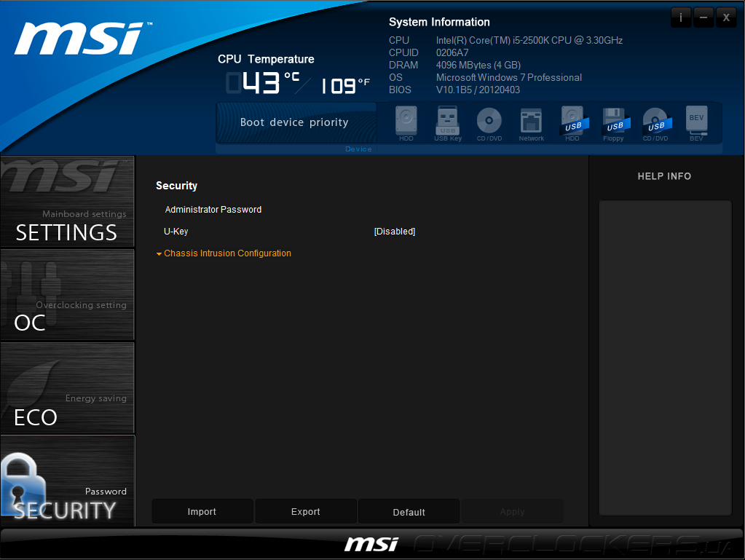Click the Default button
This screenshot has width=745, height=560.
[409, 511]
